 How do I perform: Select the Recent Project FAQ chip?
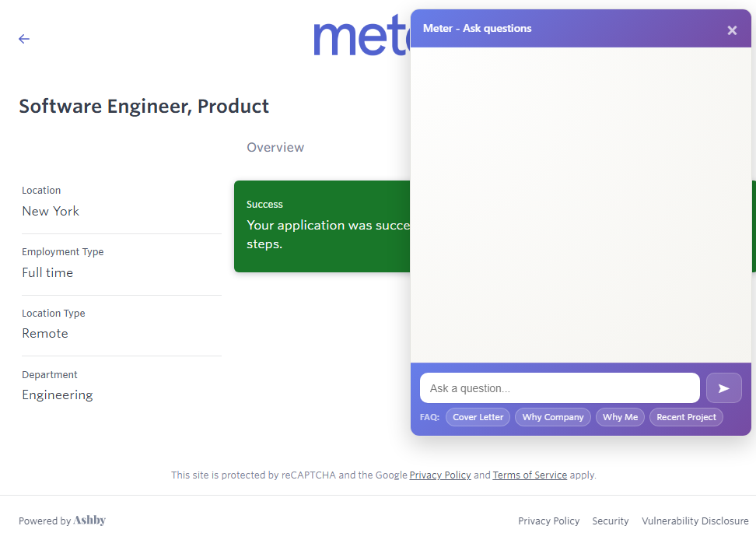[x=686, y=417]
